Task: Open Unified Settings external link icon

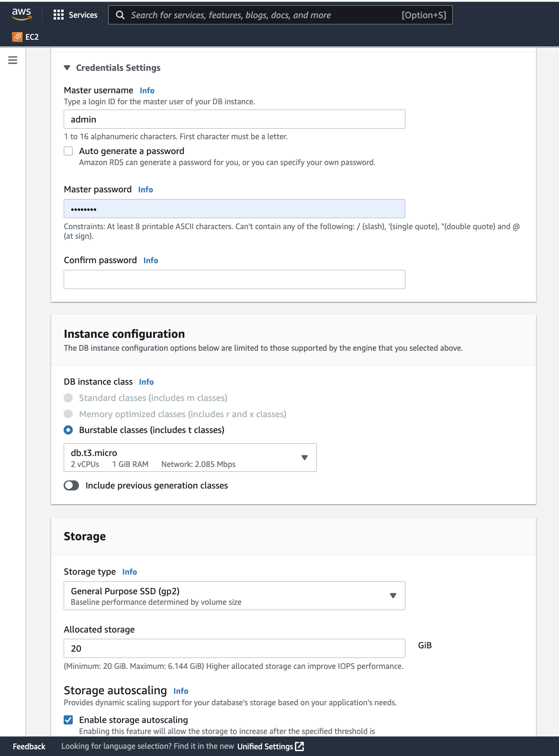Action: [300, 746]
